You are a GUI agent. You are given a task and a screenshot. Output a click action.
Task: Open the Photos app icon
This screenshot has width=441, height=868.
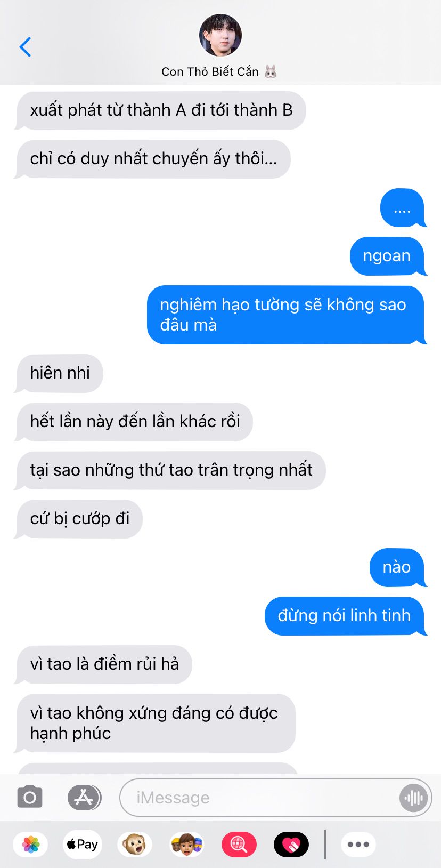click(31, 844)
